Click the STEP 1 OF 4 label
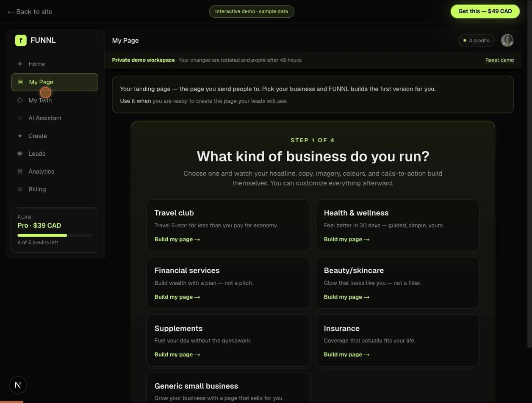This screenshot has height=403, width=532. (x=313, y=141)
